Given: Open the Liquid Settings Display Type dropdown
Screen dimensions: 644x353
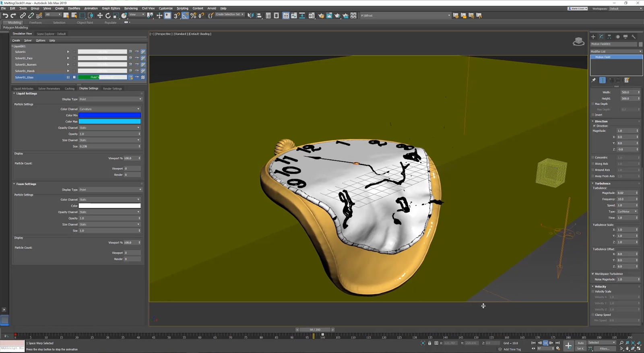Looking at the screenshot, I should [110, 99].
